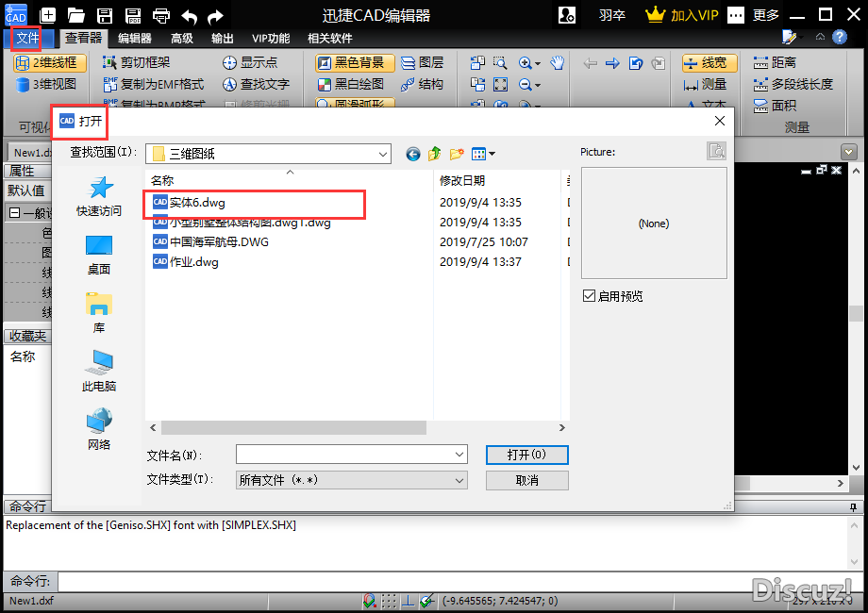Open the 文件 menu
Viewport: 868px width, 613px height.
coord(27,39)
